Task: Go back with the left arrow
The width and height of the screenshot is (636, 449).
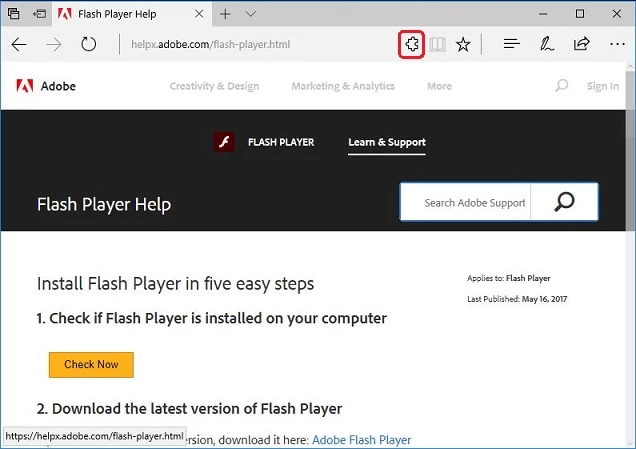Action: tap(19, 44)
